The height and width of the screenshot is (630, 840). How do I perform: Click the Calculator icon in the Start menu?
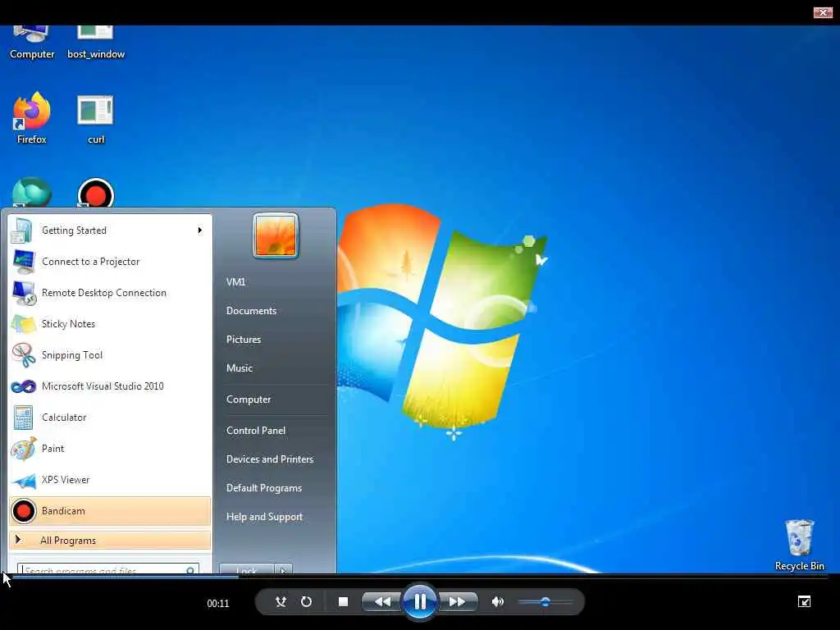click(24, 418)
